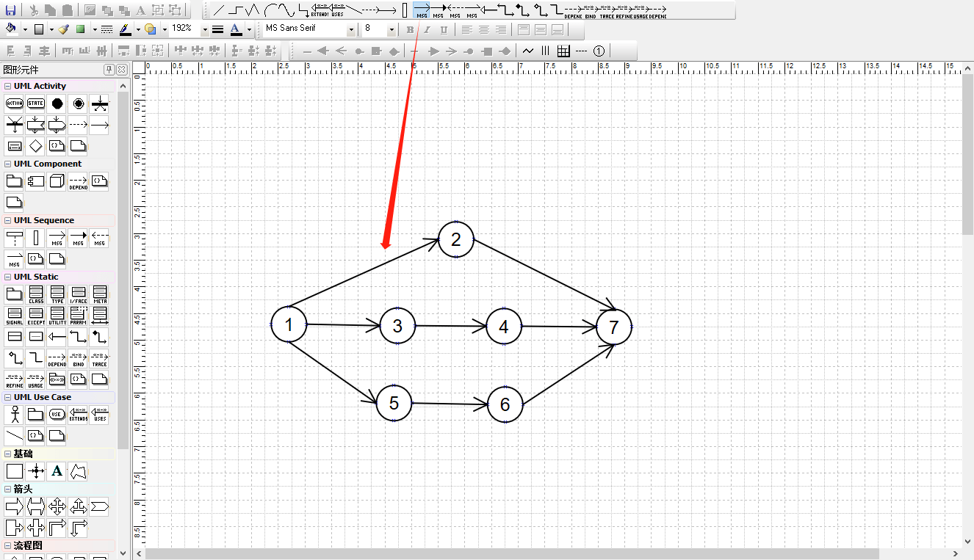974x560 pixels.
Task: Toggle pin on the 图形元件 panel
Action: 109,70
